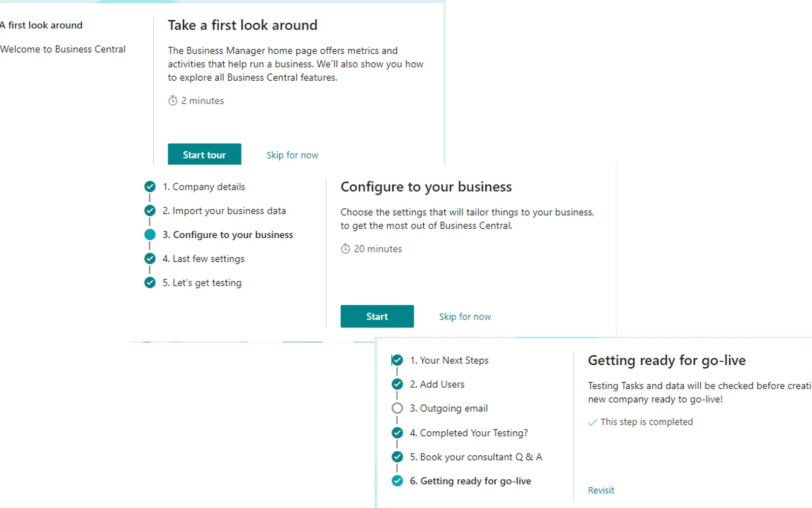
Task: Click checkmark icon beside Import your business data
Action: click(x=150, y=210)
